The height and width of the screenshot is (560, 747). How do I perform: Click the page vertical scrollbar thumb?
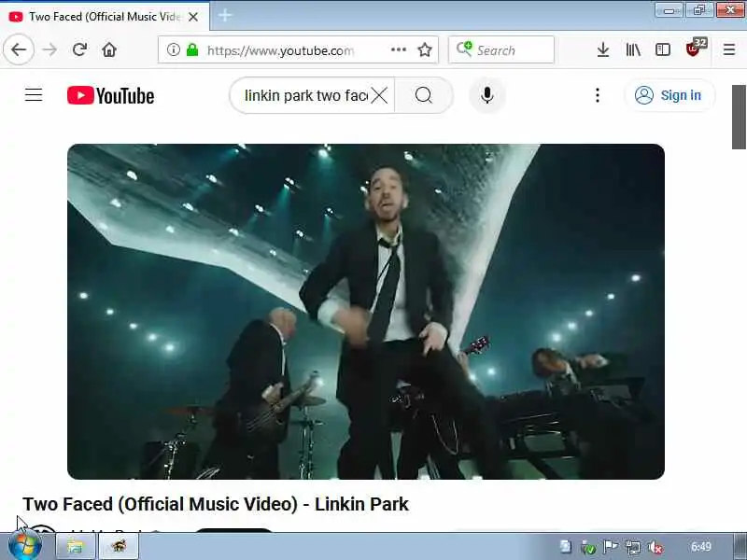[739, 118]
